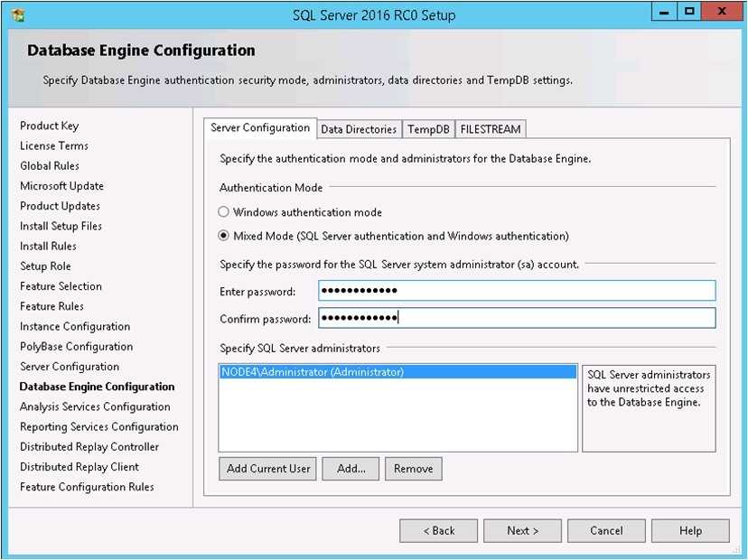The width and height of the screenshot is (748, 560).
Task: Select Setup Role step in sidebar
Action: 45,266
